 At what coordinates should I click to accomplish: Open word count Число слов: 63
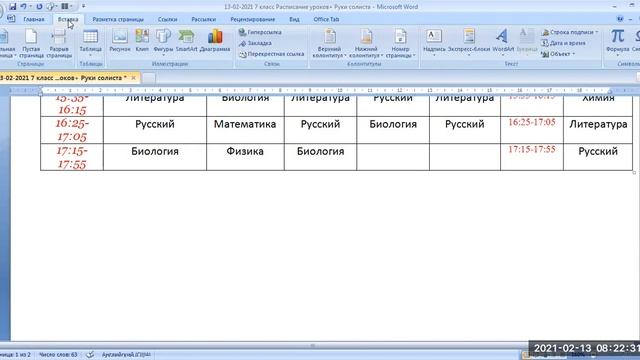pyautogui.click(x=58, y=355)
